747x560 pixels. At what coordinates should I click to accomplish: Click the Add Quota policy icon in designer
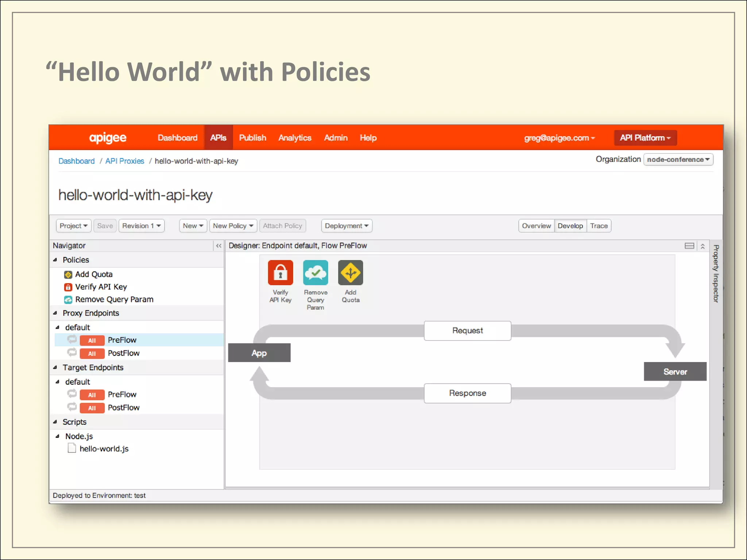point(351,272)
